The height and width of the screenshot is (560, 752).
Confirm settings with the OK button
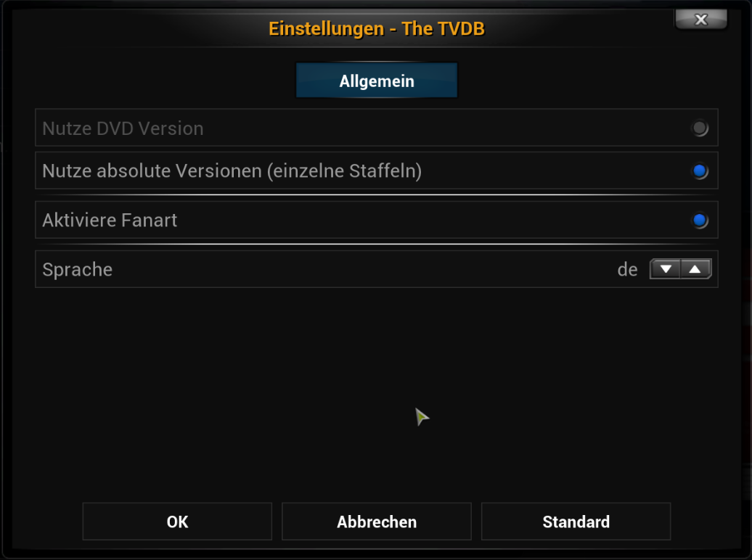tap(177, 522)
